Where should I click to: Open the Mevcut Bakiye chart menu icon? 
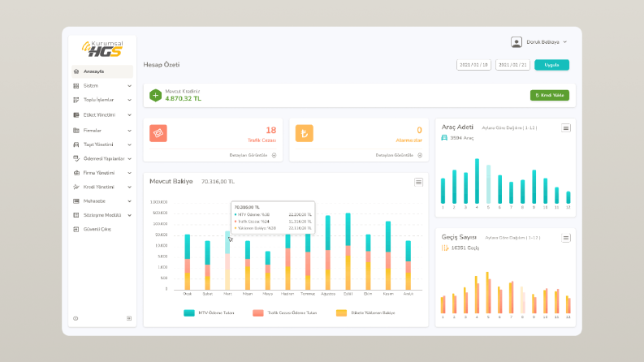pyautogui.click(x=418, y=183)
